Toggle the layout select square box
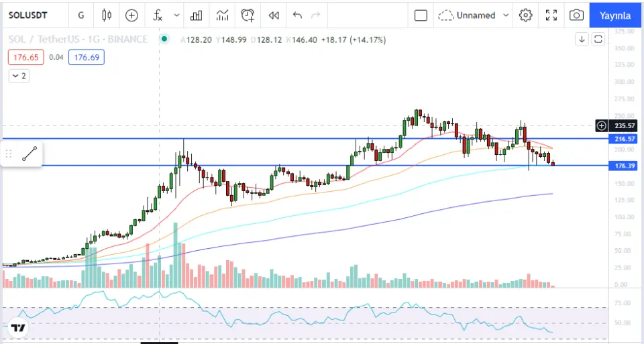 point(421,15)
